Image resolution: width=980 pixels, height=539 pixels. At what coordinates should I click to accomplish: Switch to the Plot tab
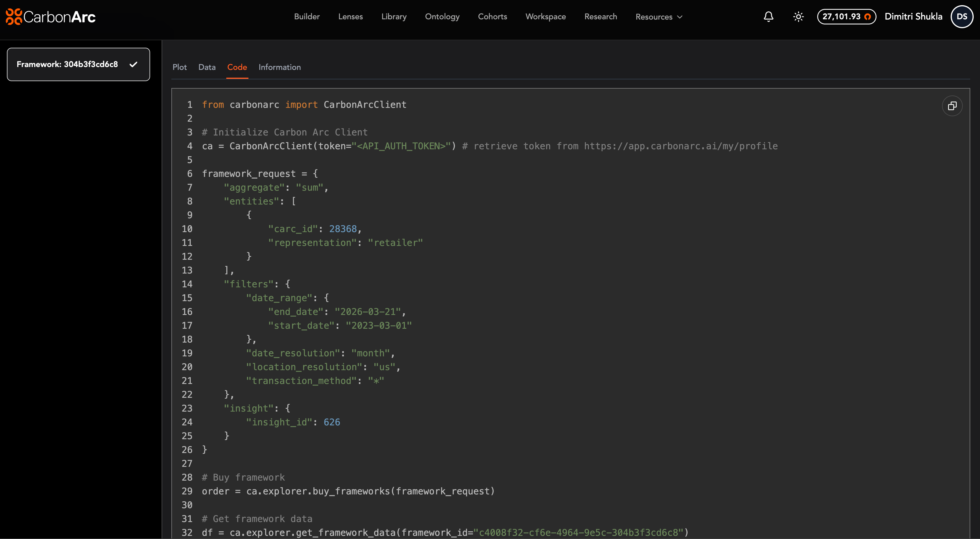coord(179,67)
